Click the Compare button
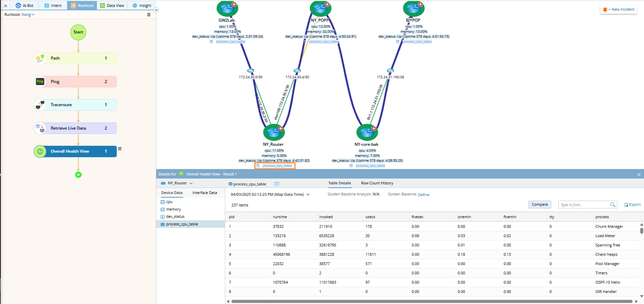This screenshot has width=644, height=304. coord(539,205)
